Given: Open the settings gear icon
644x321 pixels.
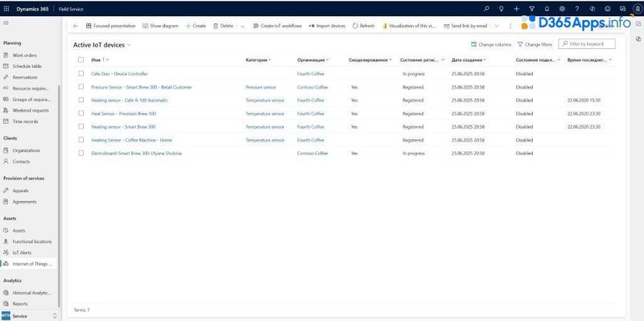Looking at the screenshot, I should click(x=562, y=9).
